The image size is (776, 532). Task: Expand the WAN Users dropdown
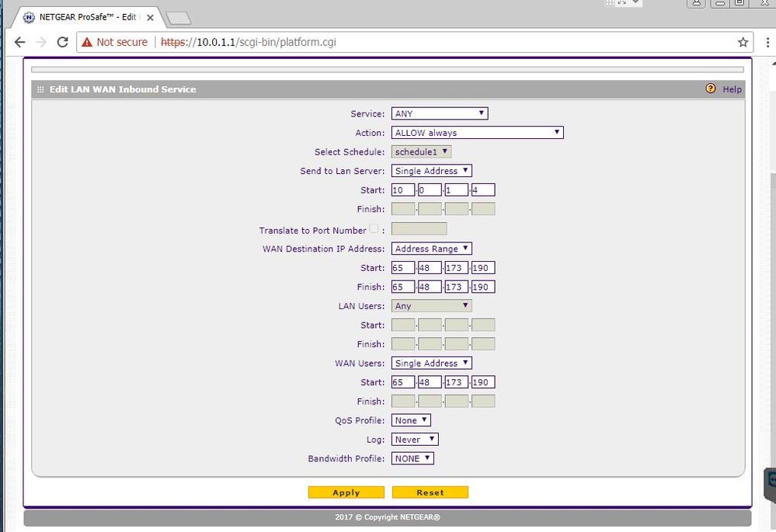[432, 363]
